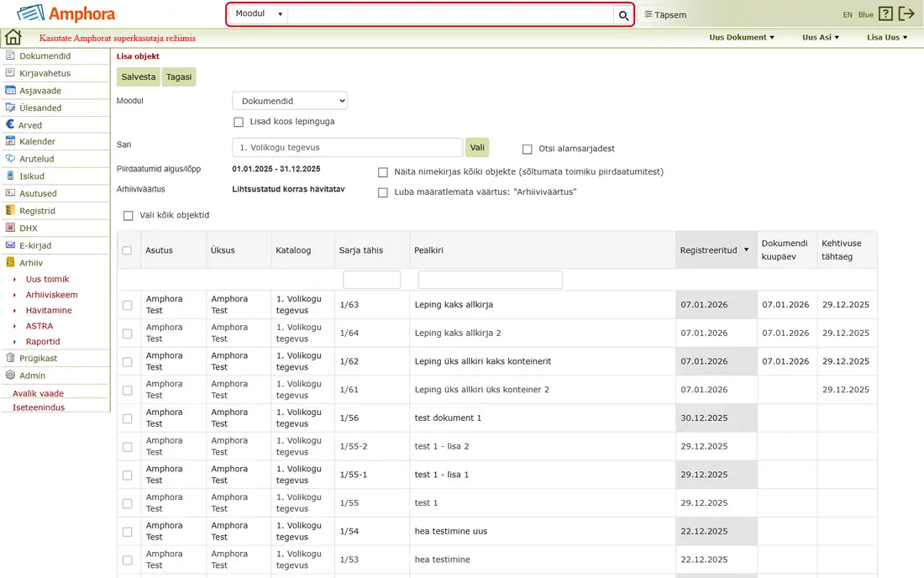Viewport: 924px width, 578px height.
Task: Log out using the exit icon
Action: tap(906, 14)
